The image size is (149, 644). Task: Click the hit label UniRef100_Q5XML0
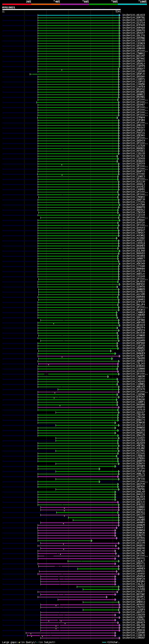click(133, 64)
